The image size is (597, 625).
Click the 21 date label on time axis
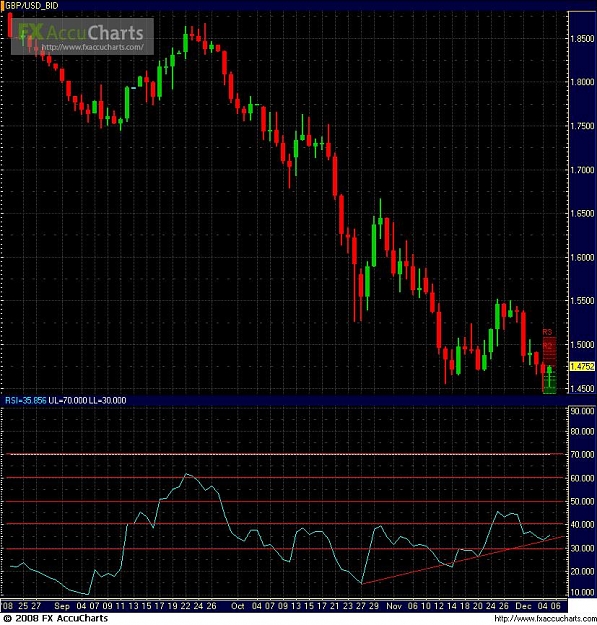tap(335, 606)
